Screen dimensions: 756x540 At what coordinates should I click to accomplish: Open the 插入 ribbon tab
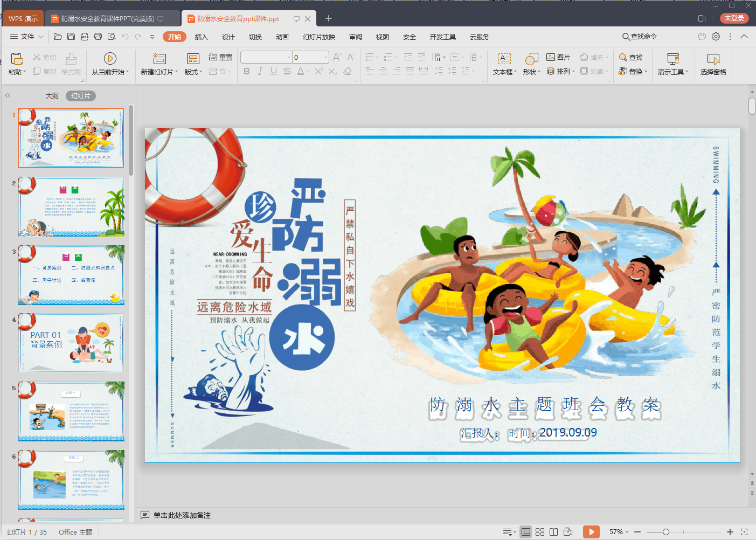pos(201,37)
